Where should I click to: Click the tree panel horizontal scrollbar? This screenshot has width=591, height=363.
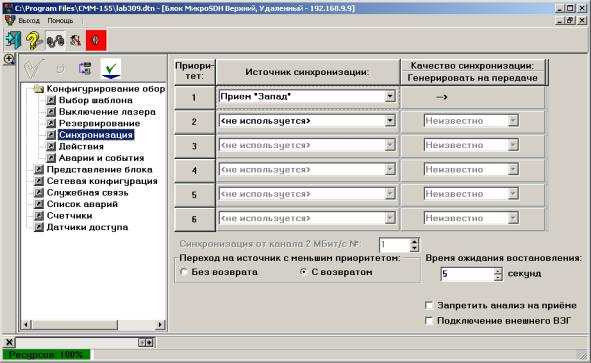coord(93,324)
